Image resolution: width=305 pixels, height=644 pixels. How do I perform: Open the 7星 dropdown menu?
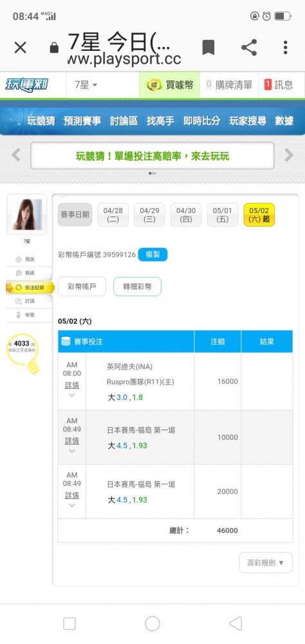[86, 85]
